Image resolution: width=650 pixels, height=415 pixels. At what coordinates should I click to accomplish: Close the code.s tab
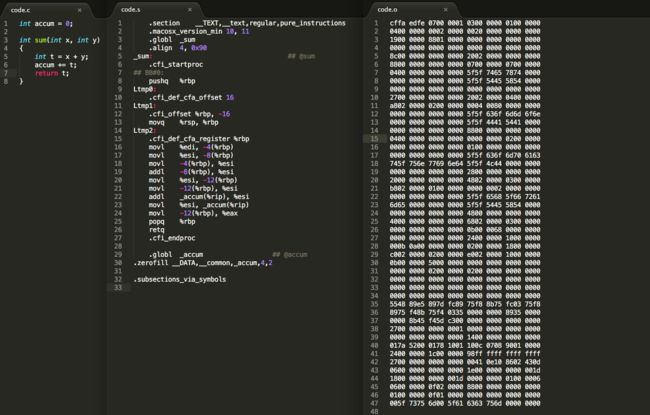coord(190,10)
